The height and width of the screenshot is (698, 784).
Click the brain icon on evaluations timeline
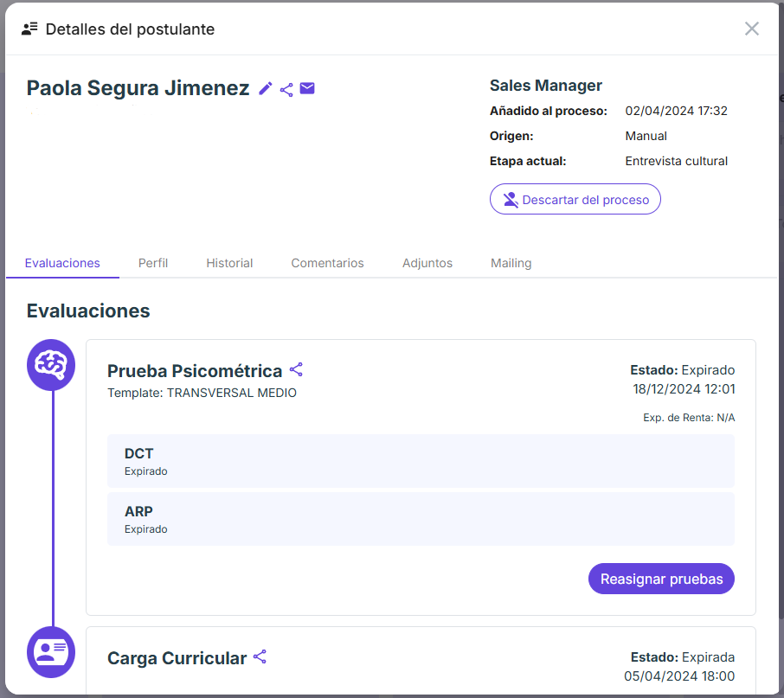51,365
